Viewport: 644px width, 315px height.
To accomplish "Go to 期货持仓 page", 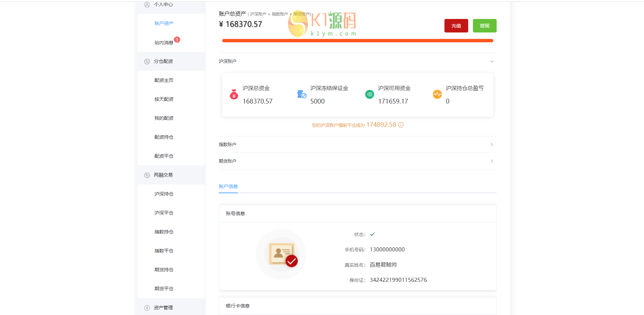I will tap(164, 270).
